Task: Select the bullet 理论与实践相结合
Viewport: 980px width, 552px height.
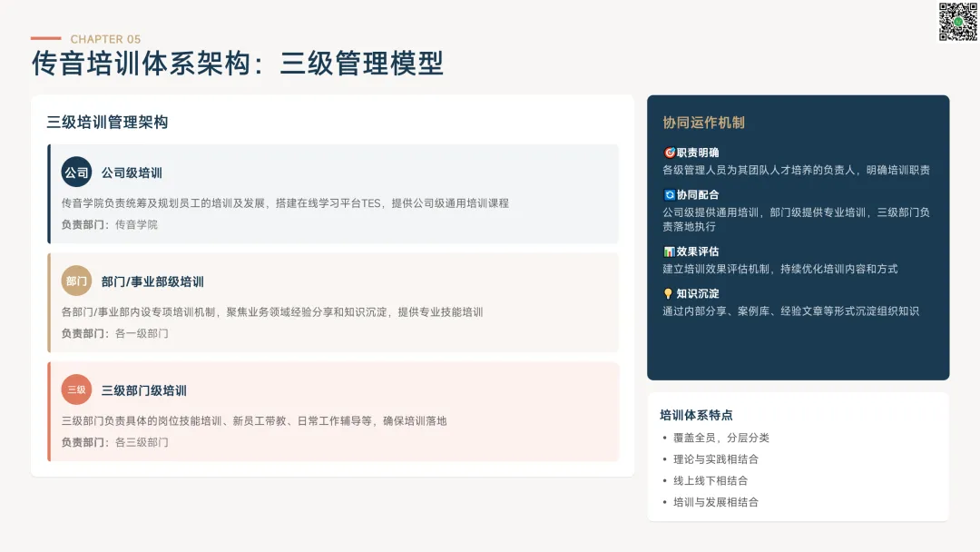Action: pyautogui.click(x=716, y=459)
